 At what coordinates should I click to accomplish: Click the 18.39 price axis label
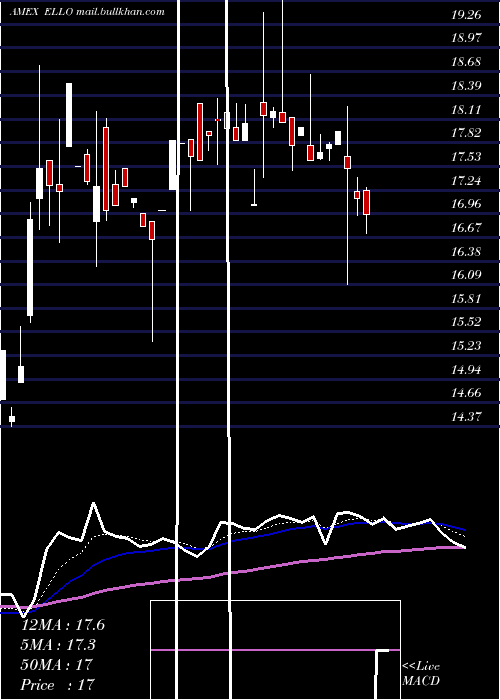coord(466,85)
